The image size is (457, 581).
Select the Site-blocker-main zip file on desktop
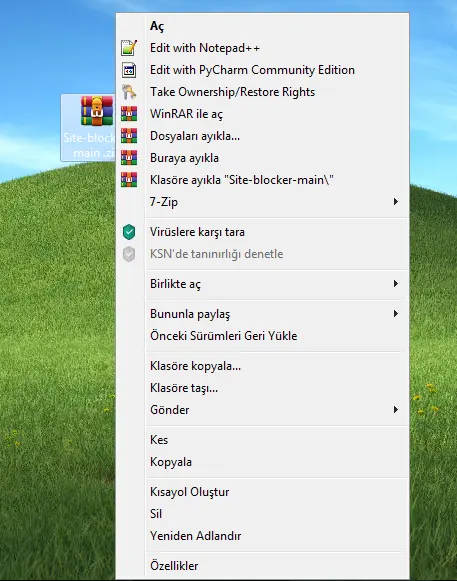(x=88, y=127)
